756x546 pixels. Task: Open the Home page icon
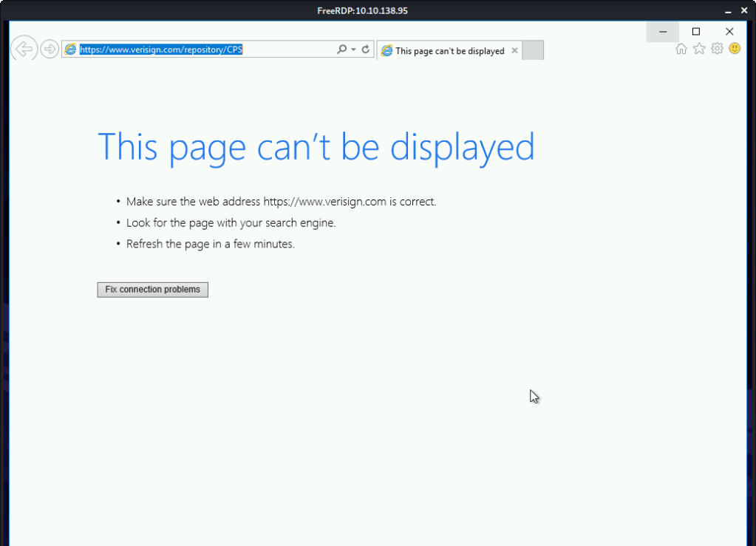681,49
